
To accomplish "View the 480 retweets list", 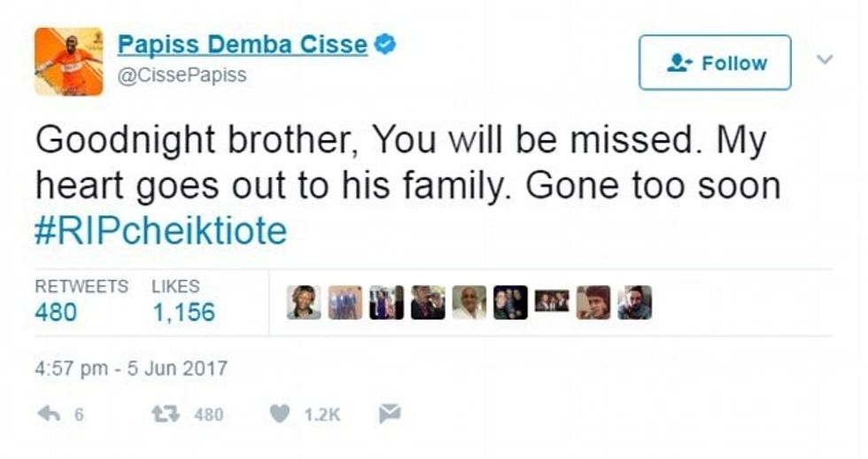I will [56, 312].
